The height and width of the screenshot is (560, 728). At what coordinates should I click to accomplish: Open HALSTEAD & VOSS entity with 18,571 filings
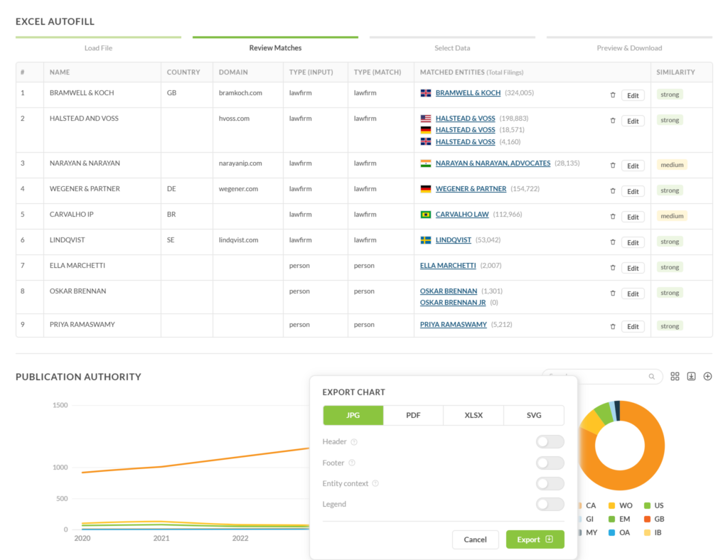[x=465, y=130]
